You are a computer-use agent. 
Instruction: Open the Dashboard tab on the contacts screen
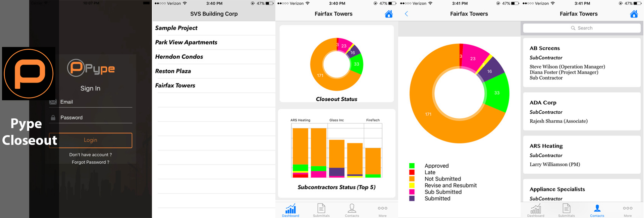click(536, 210)
